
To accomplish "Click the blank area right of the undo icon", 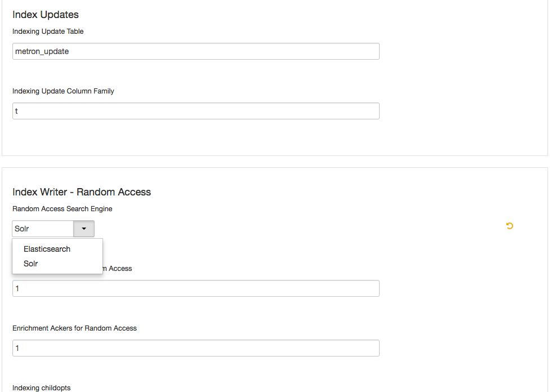I will 531,226.
